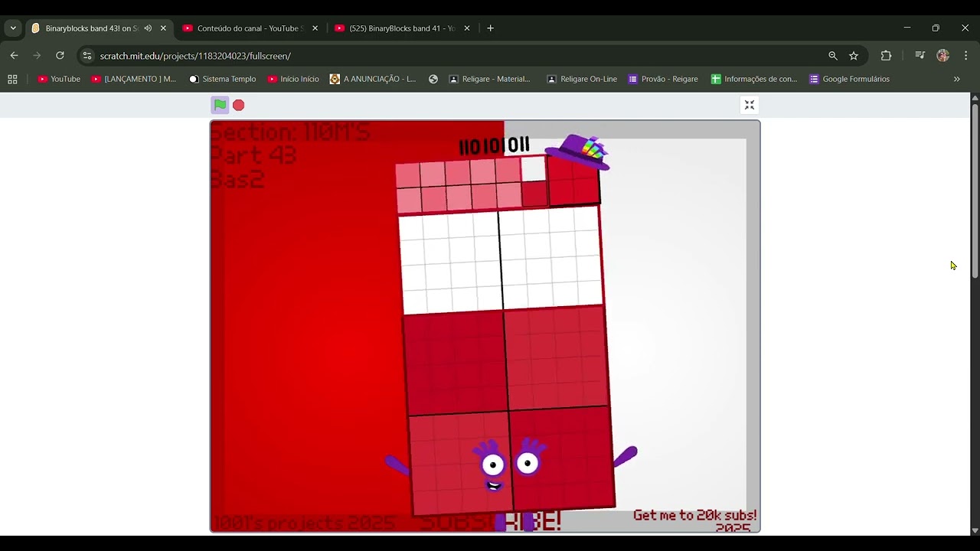
Task: Reload the current page
Action: coord(60,56)
